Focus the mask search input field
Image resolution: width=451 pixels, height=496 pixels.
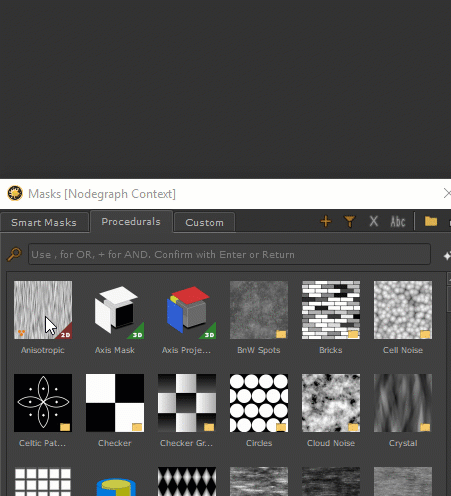pos(229,255)
